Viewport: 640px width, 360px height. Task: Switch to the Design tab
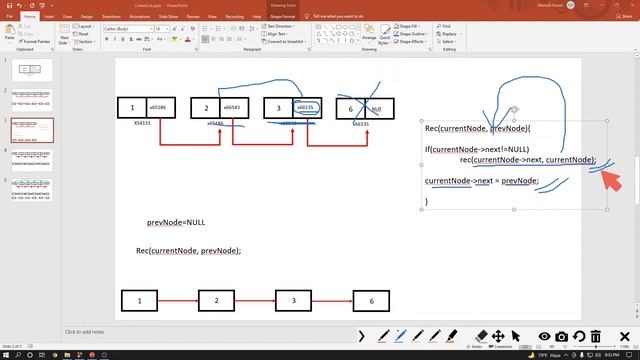tap(87, 17)
